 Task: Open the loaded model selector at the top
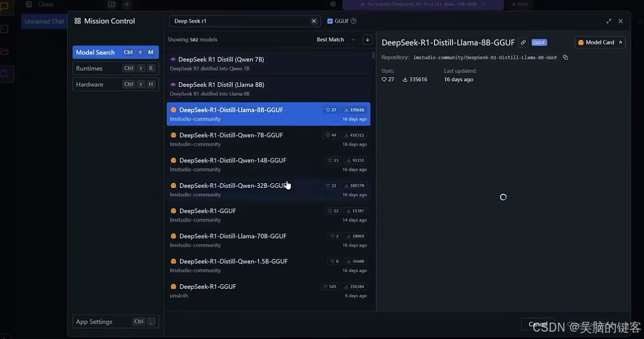423,4
